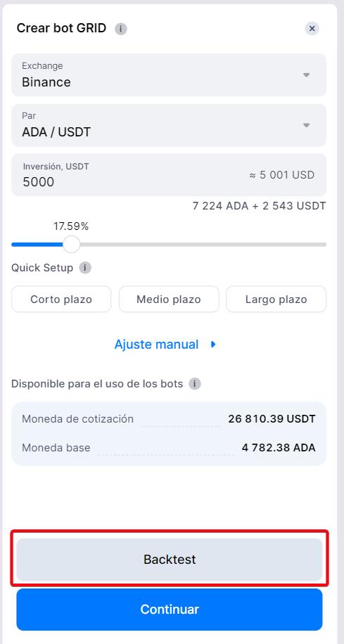Click the blue Continuar button
Screen dimensions: 344x644
(x=170, y=609)
